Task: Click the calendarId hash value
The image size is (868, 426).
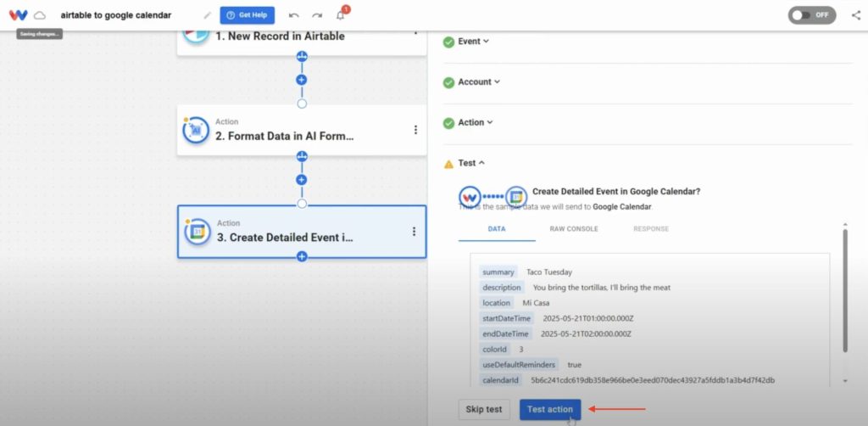Action: point(653,380)
